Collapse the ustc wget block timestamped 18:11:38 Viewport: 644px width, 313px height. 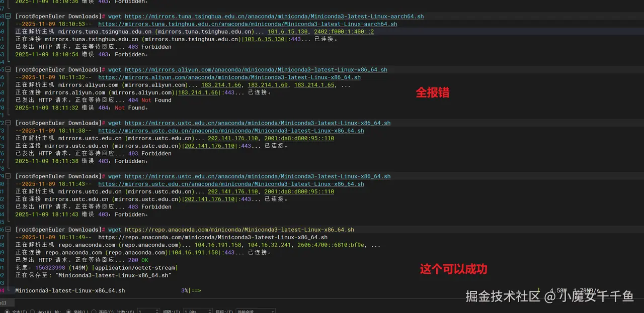click(x=8, y=123)
